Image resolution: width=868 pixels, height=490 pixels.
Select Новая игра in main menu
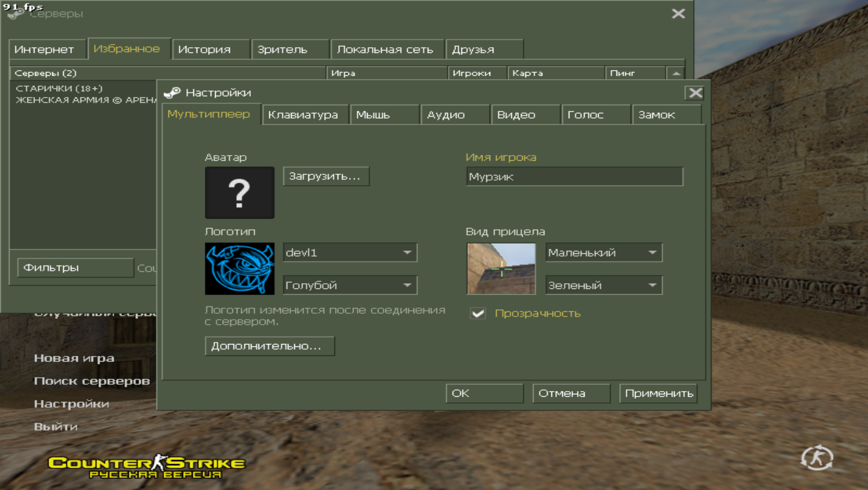point(74,358)
